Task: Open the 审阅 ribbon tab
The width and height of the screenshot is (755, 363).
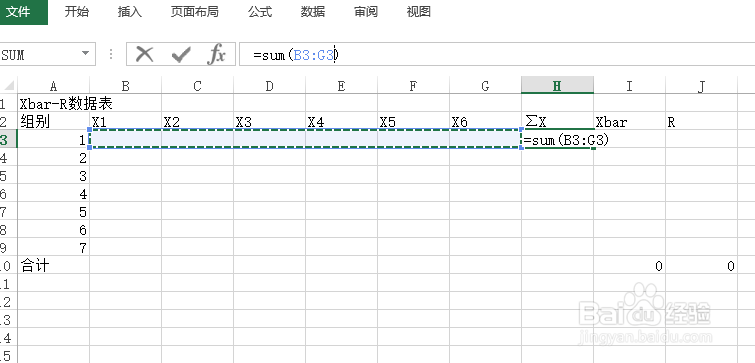Action: tap(366, 12)
